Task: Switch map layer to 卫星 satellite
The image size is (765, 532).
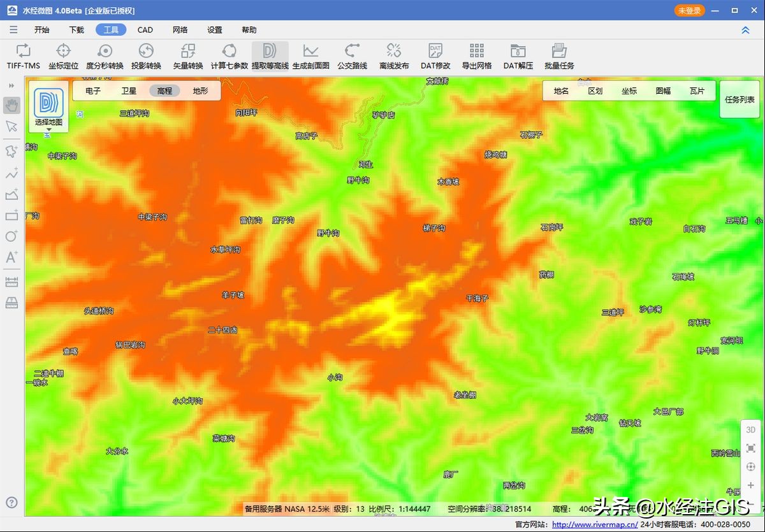Action: (x=129, y=91)
